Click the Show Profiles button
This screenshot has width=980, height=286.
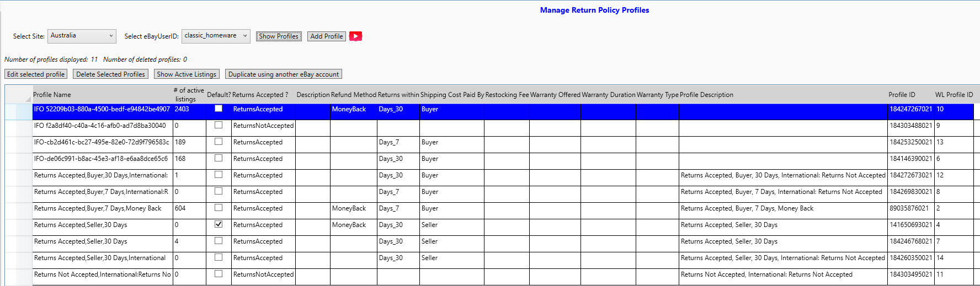pos(279,36)
